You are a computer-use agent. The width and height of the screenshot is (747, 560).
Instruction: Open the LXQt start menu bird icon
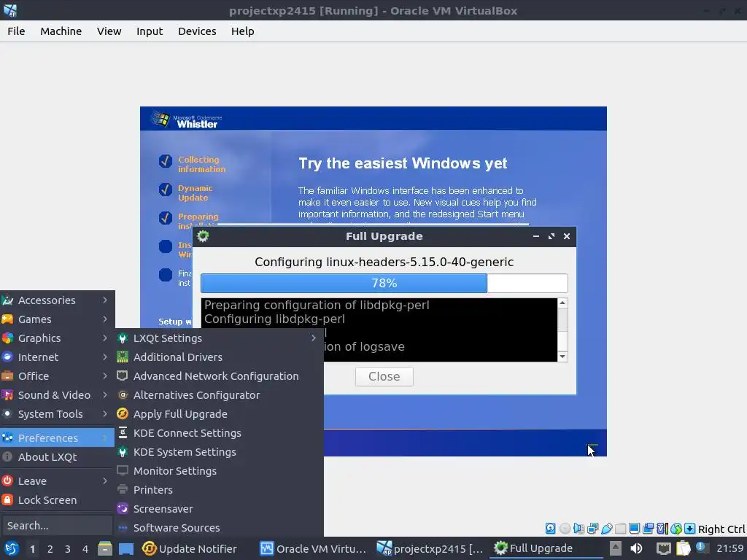pos(12,548)
